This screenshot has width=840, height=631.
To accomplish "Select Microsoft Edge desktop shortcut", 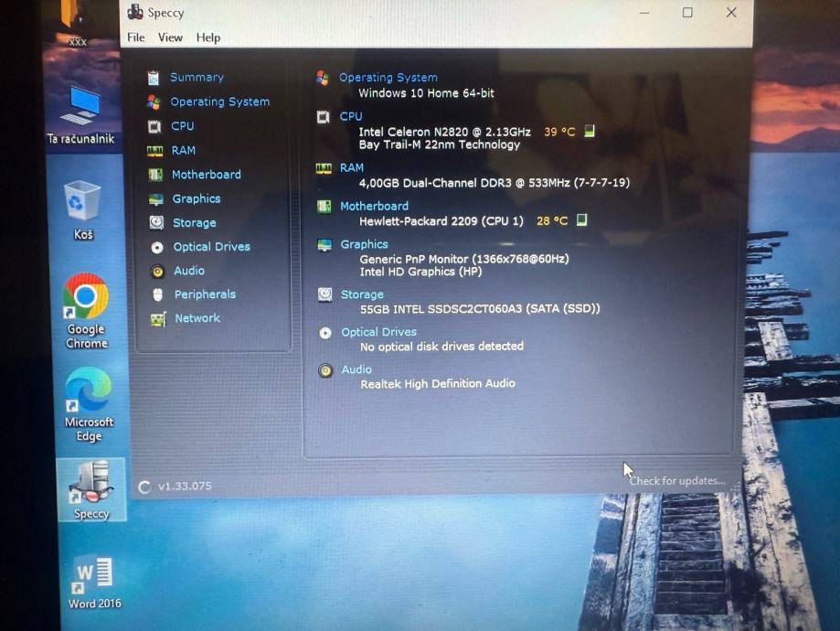I will [89, 405].
